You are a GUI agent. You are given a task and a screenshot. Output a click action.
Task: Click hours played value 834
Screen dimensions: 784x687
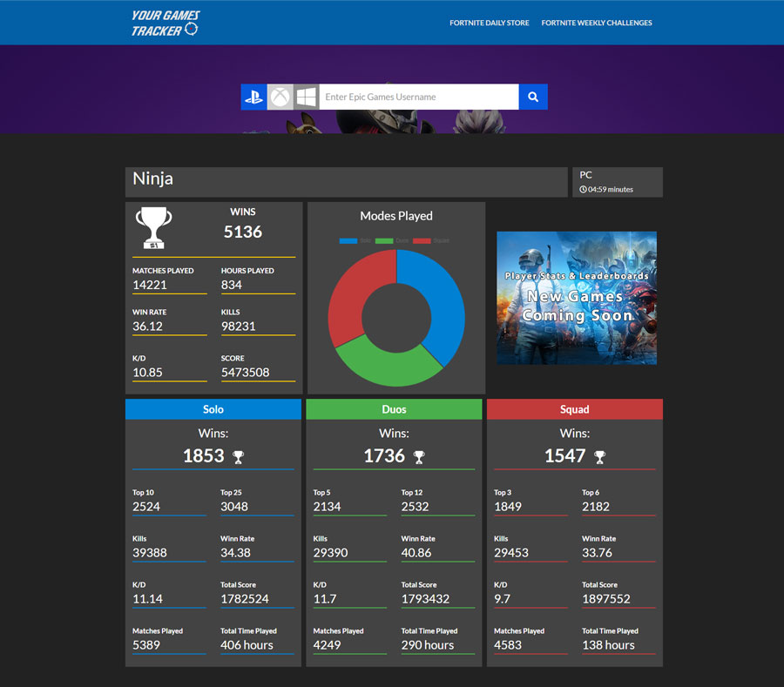coord(232,285)
